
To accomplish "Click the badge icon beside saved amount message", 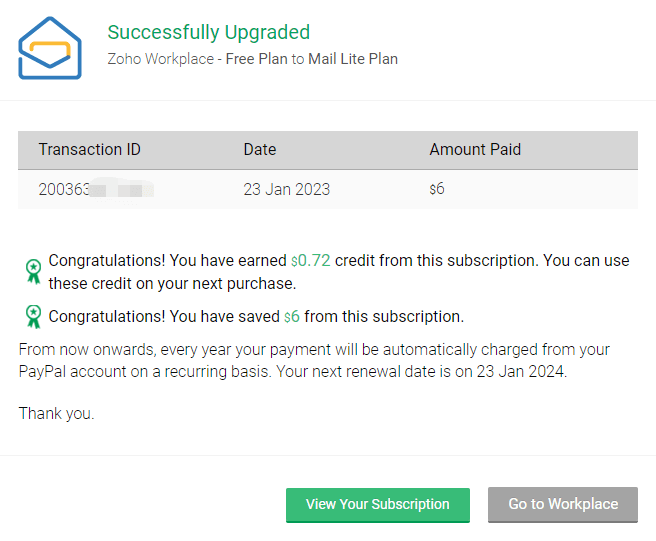I will click(x=33, y=317).
